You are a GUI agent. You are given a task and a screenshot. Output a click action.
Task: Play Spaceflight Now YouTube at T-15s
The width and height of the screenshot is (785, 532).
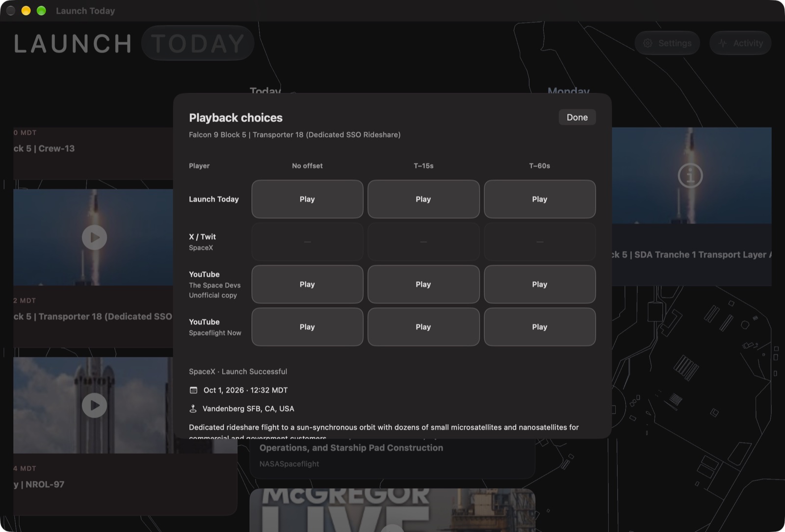423,327
